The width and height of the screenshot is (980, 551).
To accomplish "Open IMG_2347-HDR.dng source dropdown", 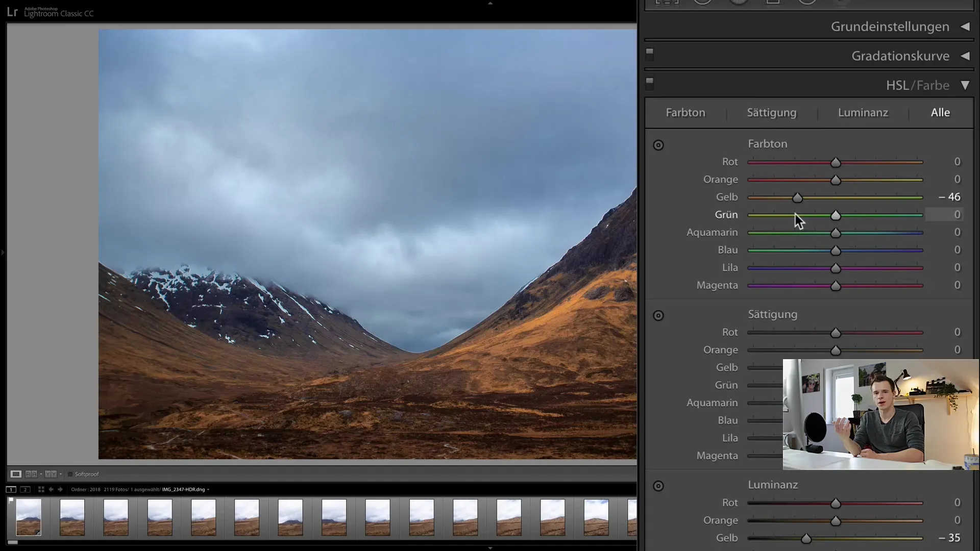I will (208, 490).
